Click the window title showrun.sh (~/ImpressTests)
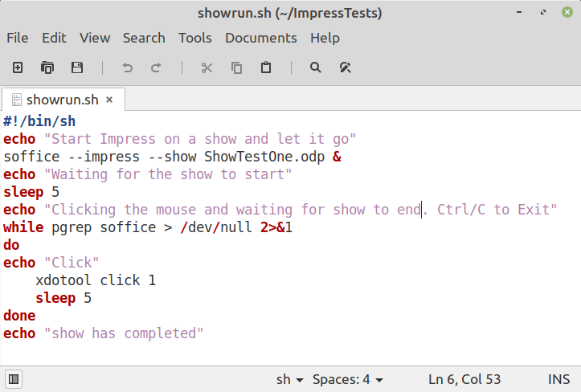 click(x=290, y=13)
